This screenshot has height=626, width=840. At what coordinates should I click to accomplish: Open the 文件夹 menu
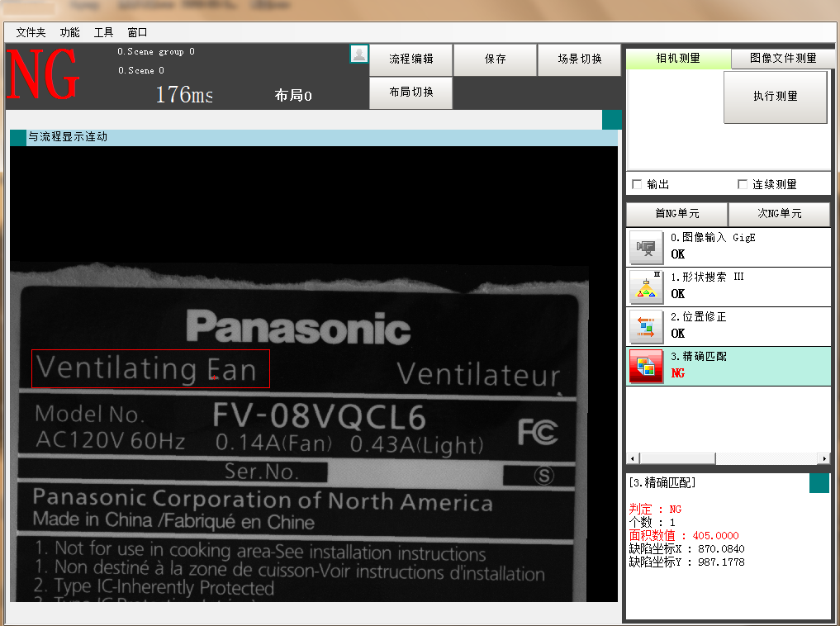[31, 33]
